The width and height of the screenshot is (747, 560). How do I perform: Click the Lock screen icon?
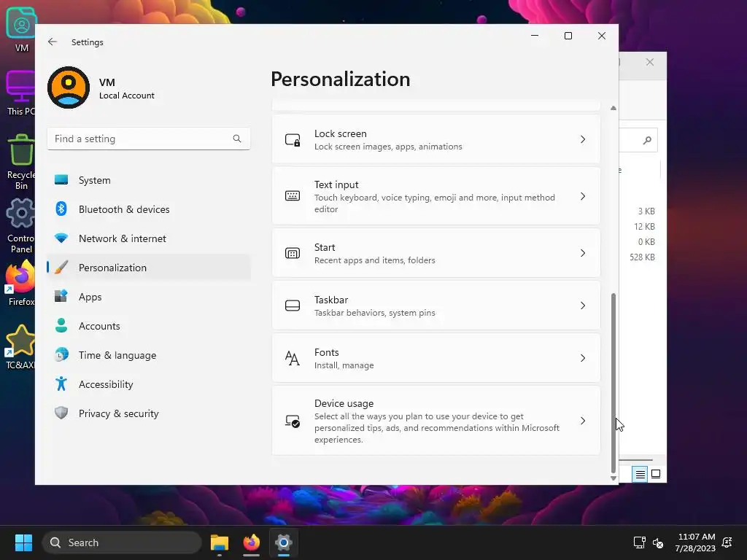click(293, 139)
